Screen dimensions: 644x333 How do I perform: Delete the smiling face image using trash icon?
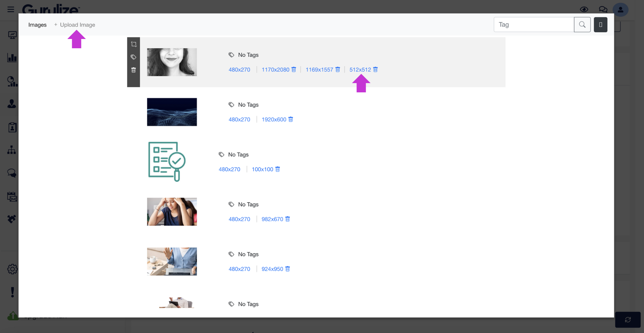(134, 70)
